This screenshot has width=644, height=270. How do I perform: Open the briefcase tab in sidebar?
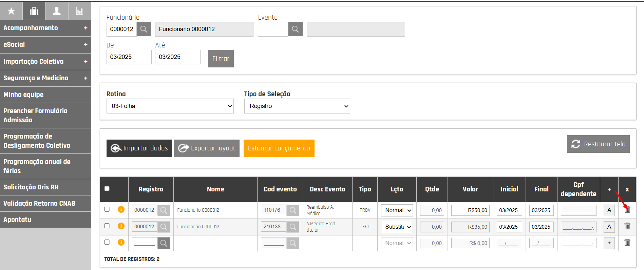click(34, 11)
